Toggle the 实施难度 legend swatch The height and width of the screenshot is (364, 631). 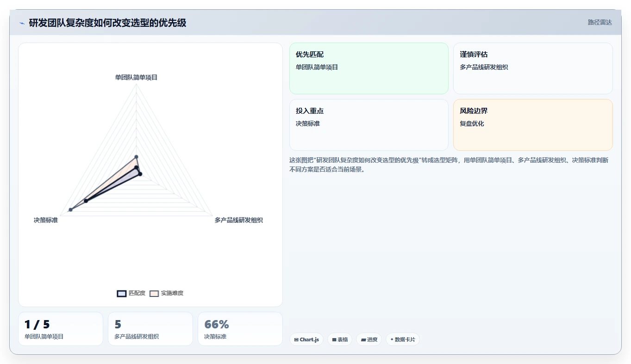[x=154, y=294]
